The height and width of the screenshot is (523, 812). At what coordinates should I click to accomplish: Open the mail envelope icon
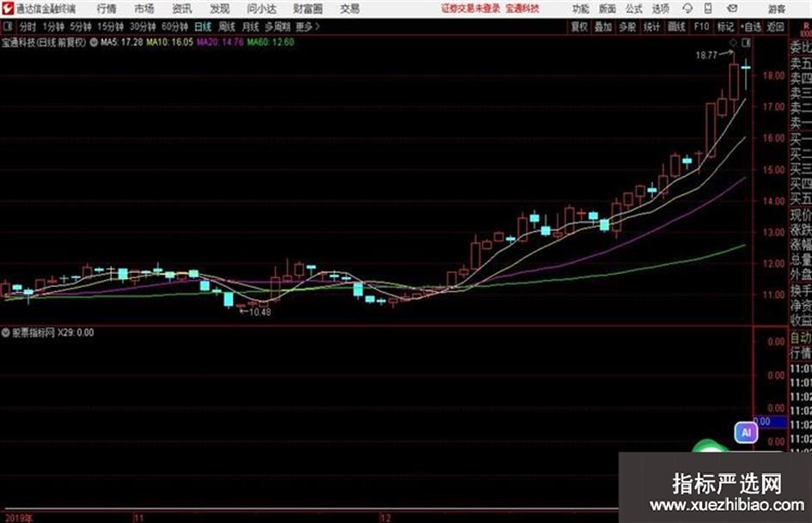[732, 9]
